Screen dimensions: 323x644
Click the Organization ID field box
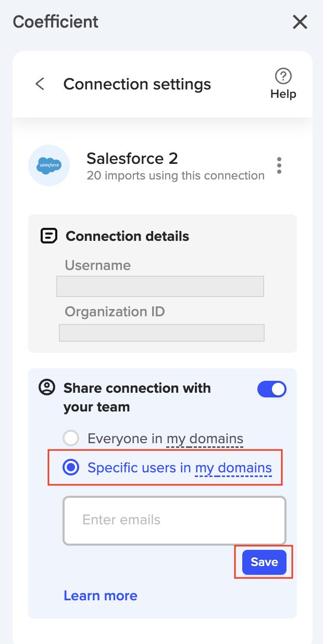coord(161,333)
